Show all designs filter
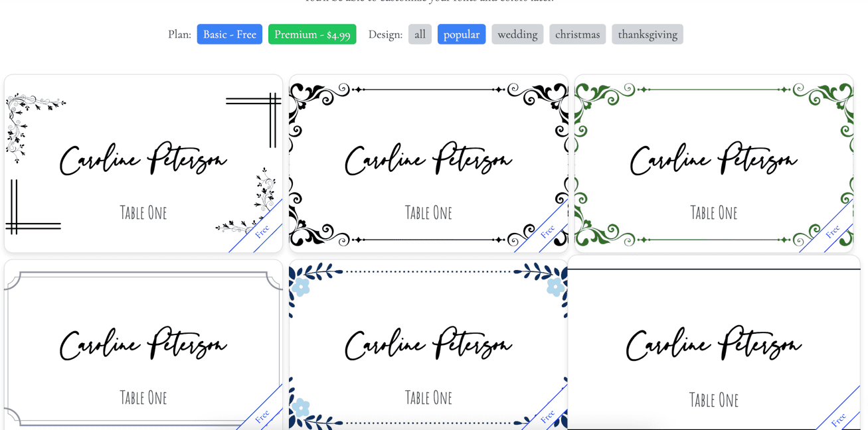Viewport: 868px width, 430px height. (x=420, y=35)
